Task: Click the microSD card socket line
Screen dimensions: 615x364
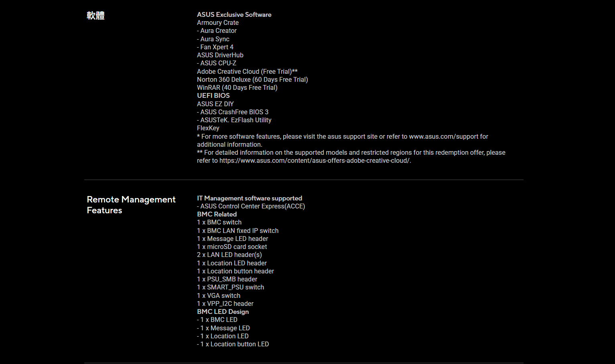Action: point(232,247)
